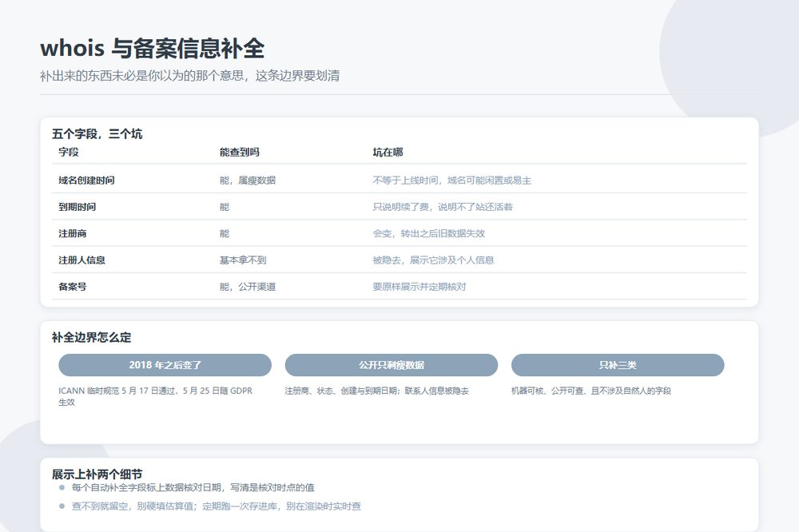Click the '能' cell in 注册商 row
The height and width of the screenshot is (532, 799).
tap(225, 233)
